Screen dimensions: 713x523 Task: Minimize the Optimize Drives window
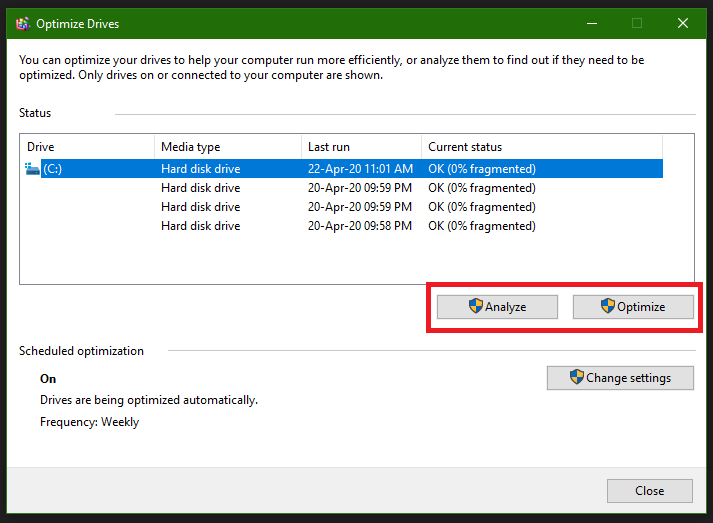pyautogui.click(x=592, y=23)
